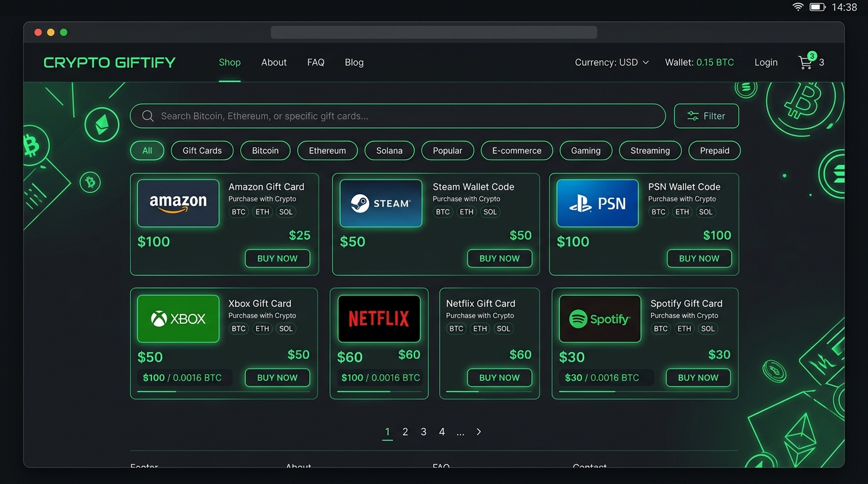
Task: Toggle the Popular filter chip
Action: pos(447,151)
